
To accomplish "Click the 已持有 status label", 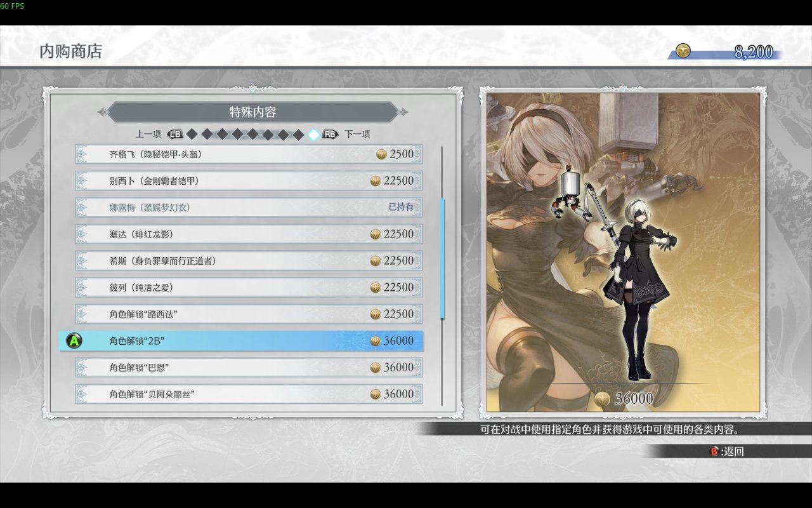I will (401, 208).
